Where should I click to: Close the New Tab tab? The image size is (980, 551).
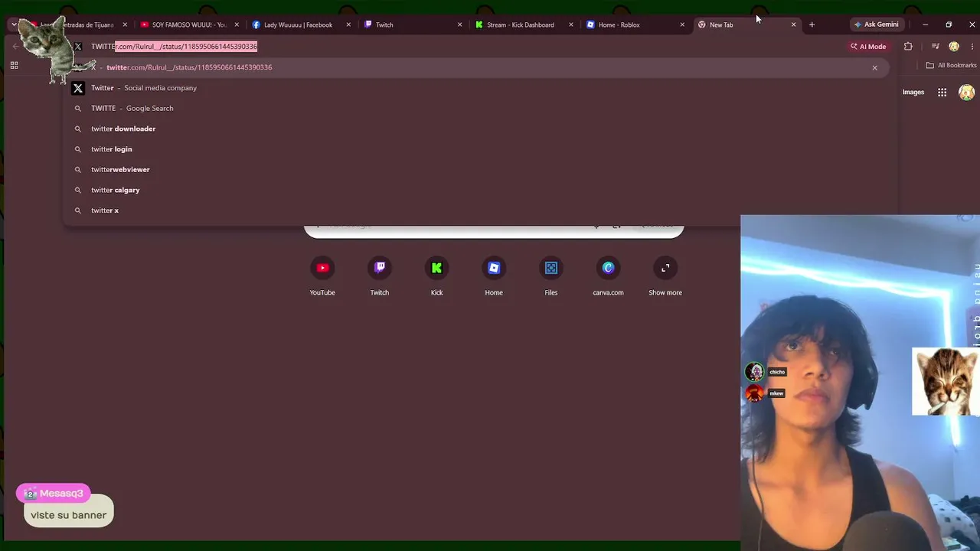coord(793,24)
